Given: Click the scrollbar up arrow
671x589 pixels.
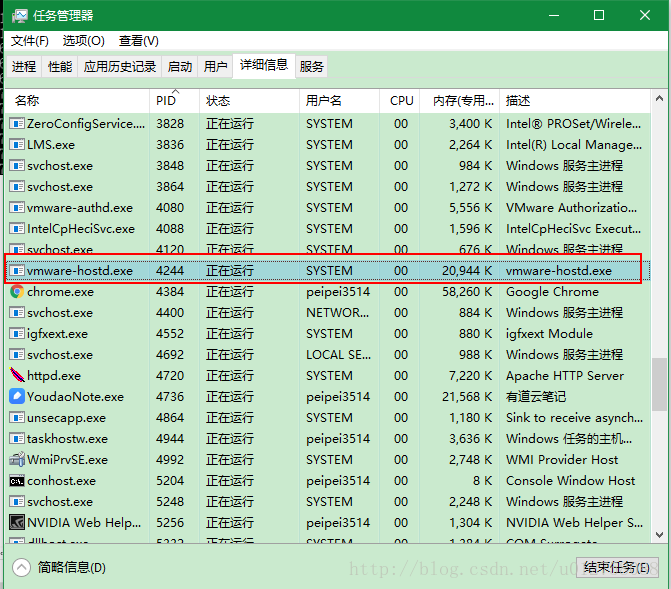Looking at the screenshot, I should (659, 98).
